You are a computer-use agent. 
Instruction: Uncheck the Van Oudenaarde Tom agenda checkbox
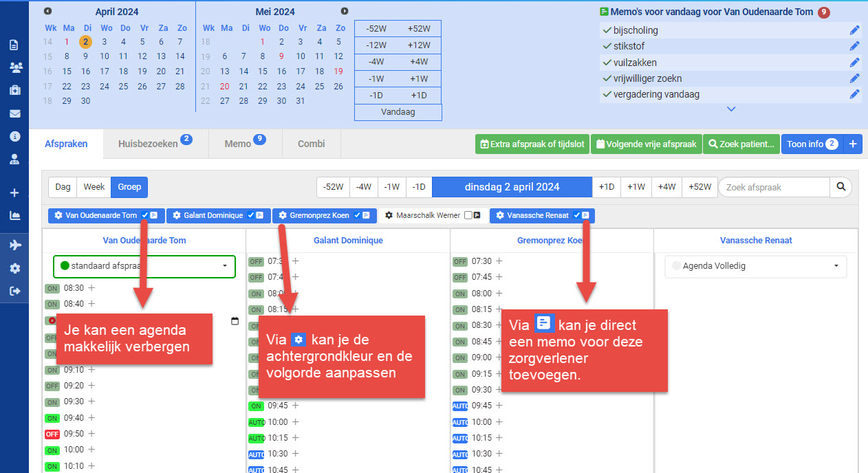click(145, 216)
